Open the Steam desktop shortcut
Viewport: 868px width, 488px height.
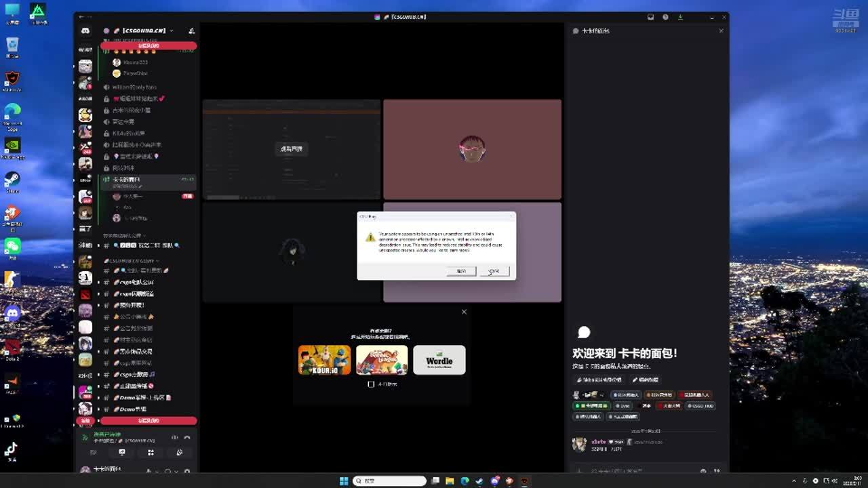pyautogui.click(x=12, y=179)
